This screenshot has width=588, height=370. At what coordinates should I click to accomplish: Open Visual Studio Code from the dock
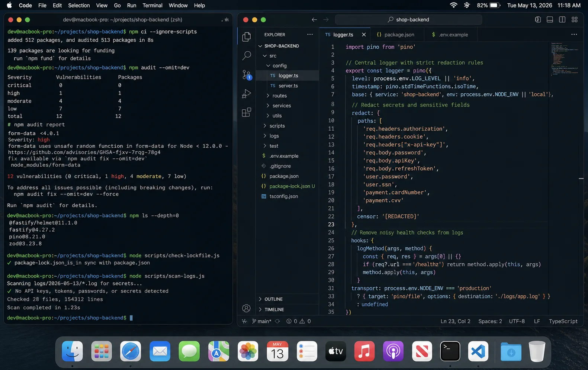coord(478,351)
